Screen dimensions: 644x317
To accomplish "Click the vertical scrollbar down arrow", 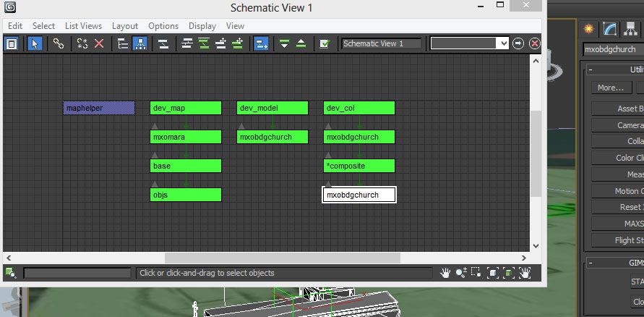I will pyautogui.click(x=536, y=246).
